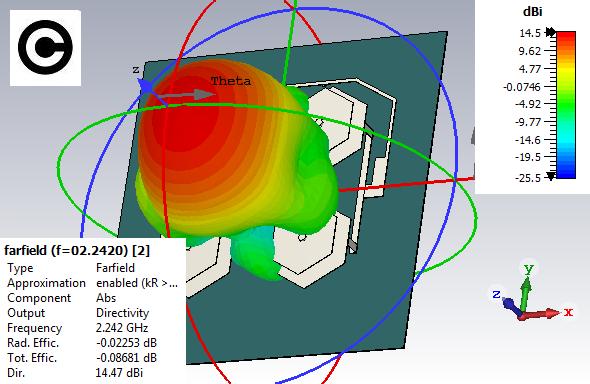Click the Tot. Effic. value -0.08681 dB

[x=126, y=358]
